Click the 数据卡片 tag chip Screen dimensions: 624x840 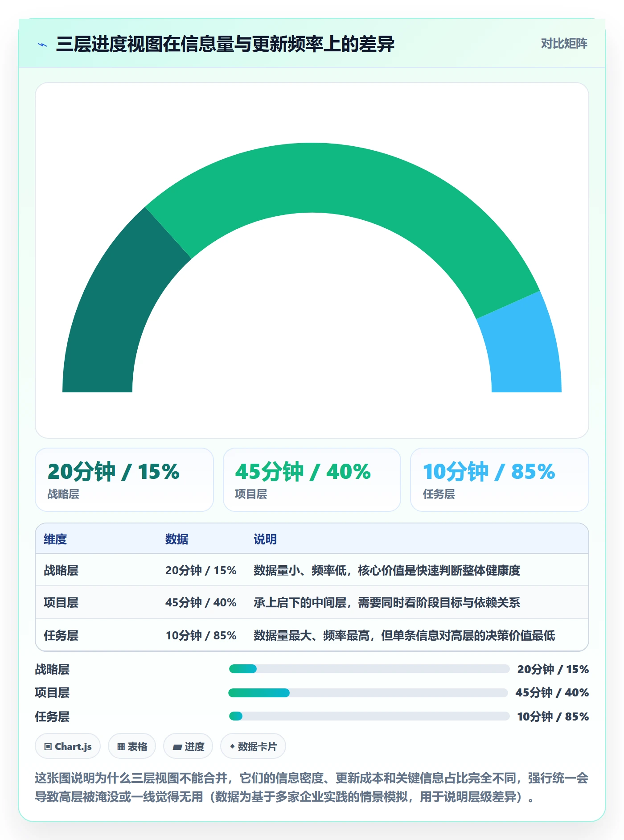click(x=253, y=746)
